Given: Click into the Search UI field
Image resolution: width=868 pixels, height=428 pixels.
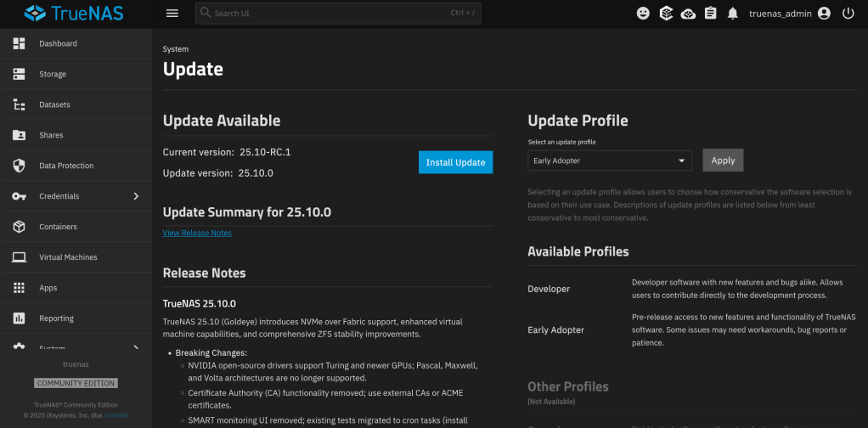Looking at the screenshot, I should [x=331, y=14].
